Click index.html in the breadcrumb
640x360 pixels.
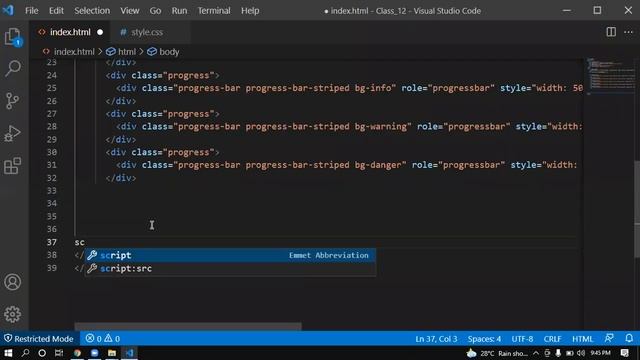point(74,52)
